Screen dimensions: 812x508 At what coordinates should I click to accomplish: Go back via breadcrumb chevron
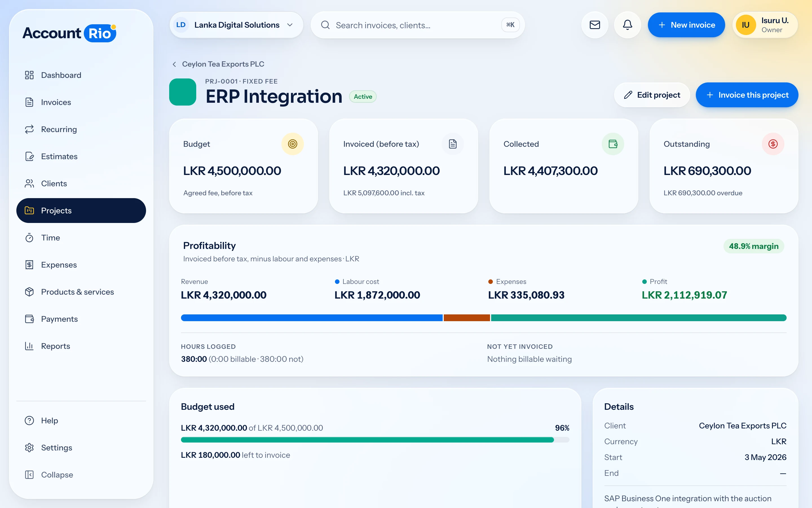pyautogui.click(x=174, y=64)
